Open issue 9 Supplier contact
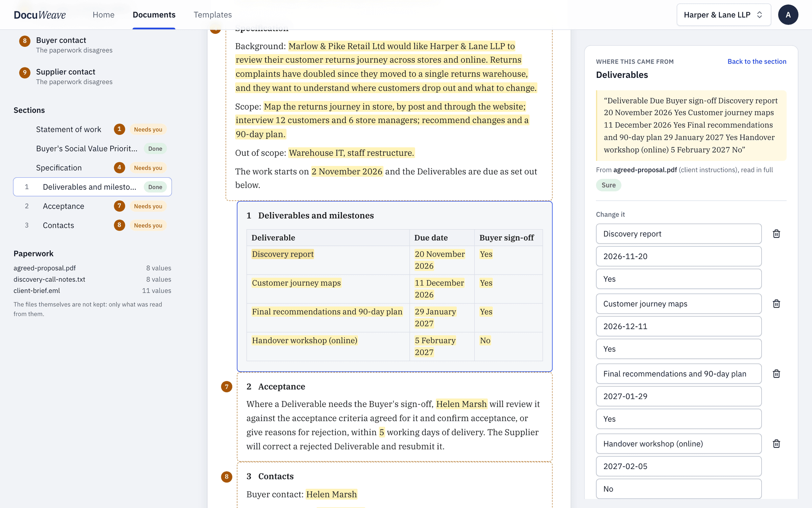812x508 pixels. click(92, 76)
